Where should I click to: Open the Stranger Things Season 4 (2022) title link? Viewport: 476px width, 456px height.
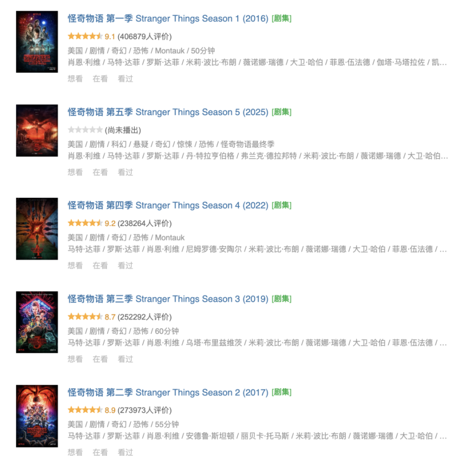[x=168, y=205]
